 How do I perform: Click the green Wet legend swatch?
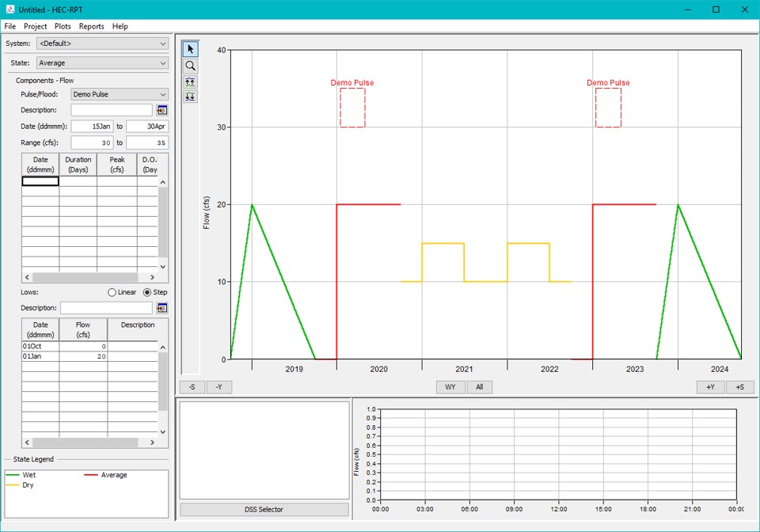(x=12, y=475)
